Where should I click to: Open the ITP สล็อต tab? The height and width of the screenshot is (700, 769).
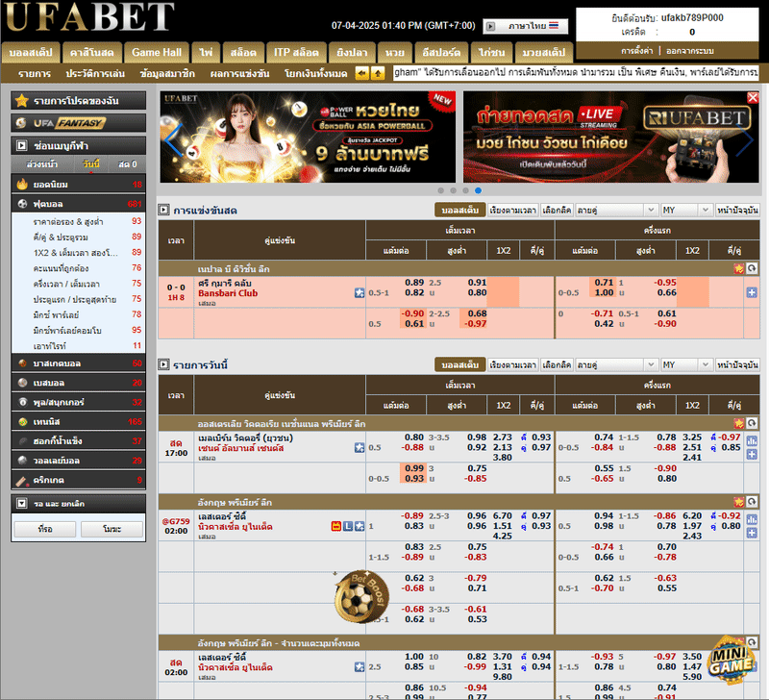click(x=296, y=52)
